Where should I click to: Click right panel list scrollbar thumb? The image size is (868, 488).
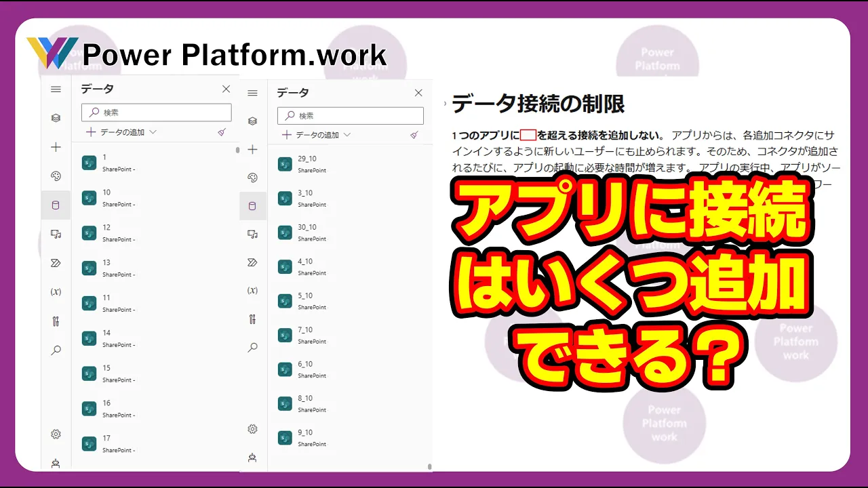point(430,466)
